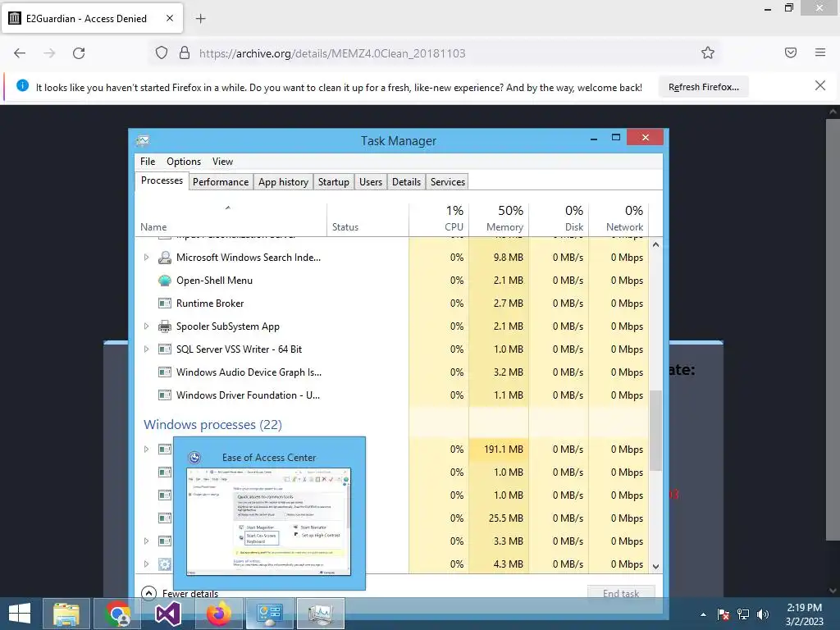Close the E2Guardian Access Denied tab

170,18
